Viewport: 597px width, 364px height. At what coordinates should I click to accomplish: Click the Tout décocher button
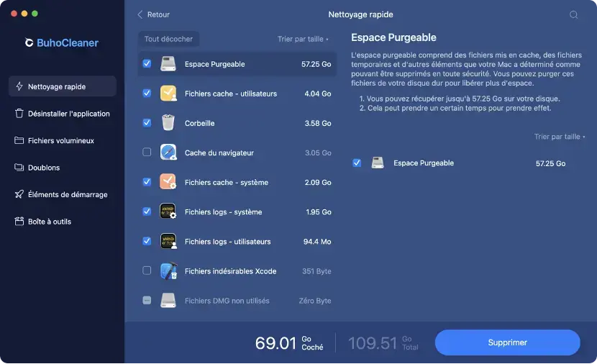[x=168, y=39]
